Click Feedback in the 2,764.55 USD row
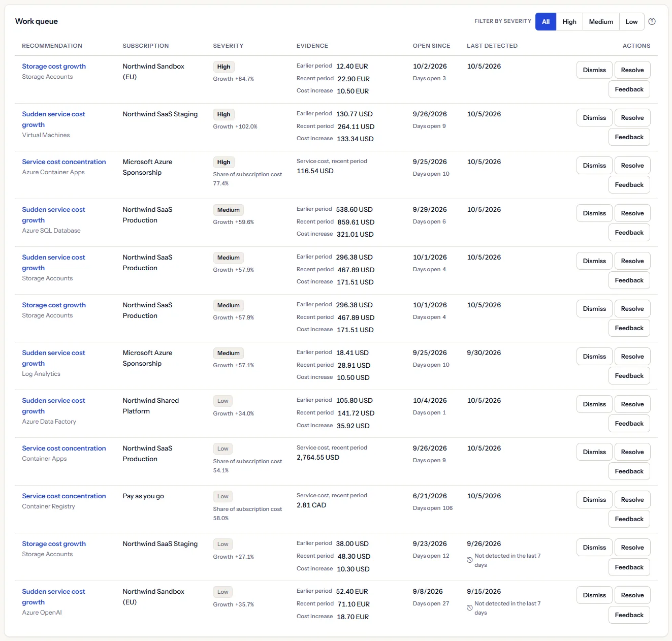Image resolution: width=672 pixels, height=641 pixels. (629, 471)
